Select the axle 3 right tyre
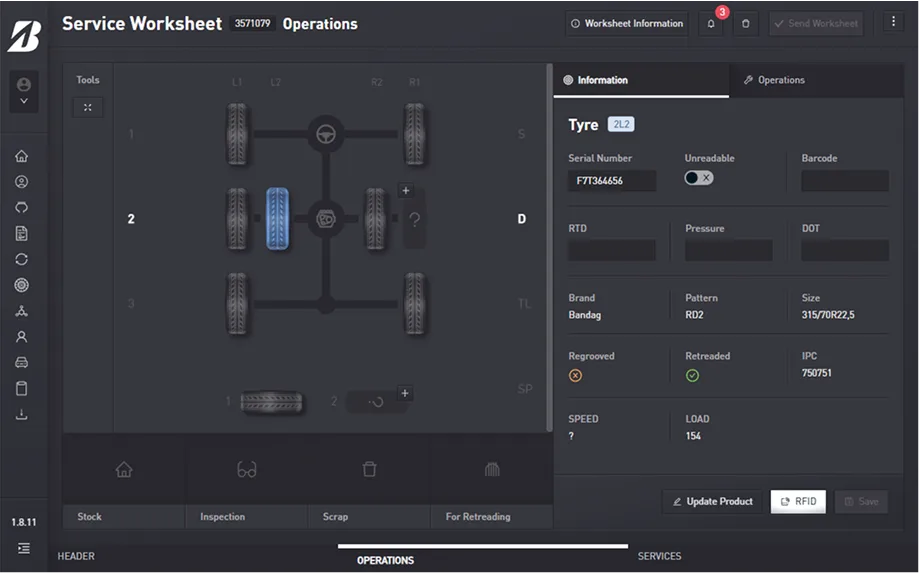Screen dimensions: 919x573 point(414,303)
